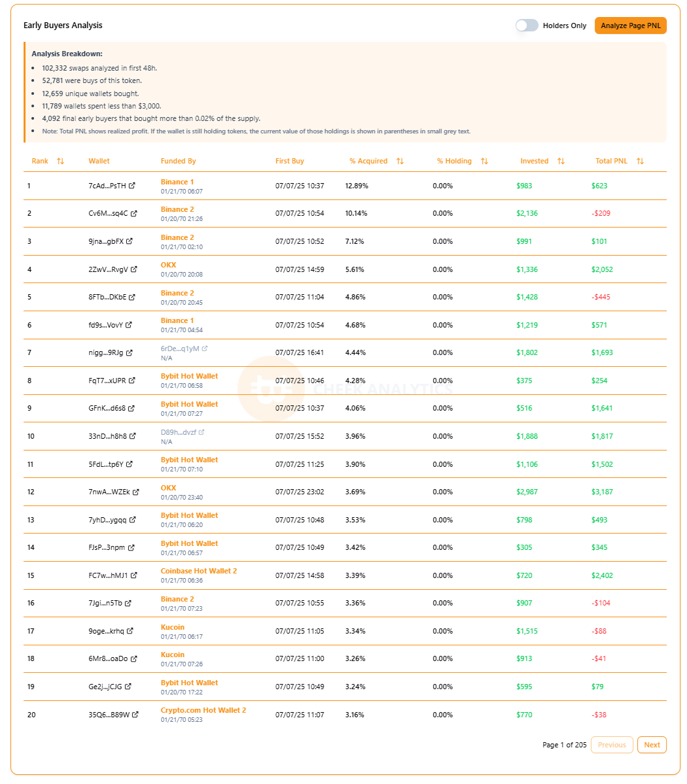
Task: Open external link for wallet GFnK...d6s8
Action: (132, 408)
